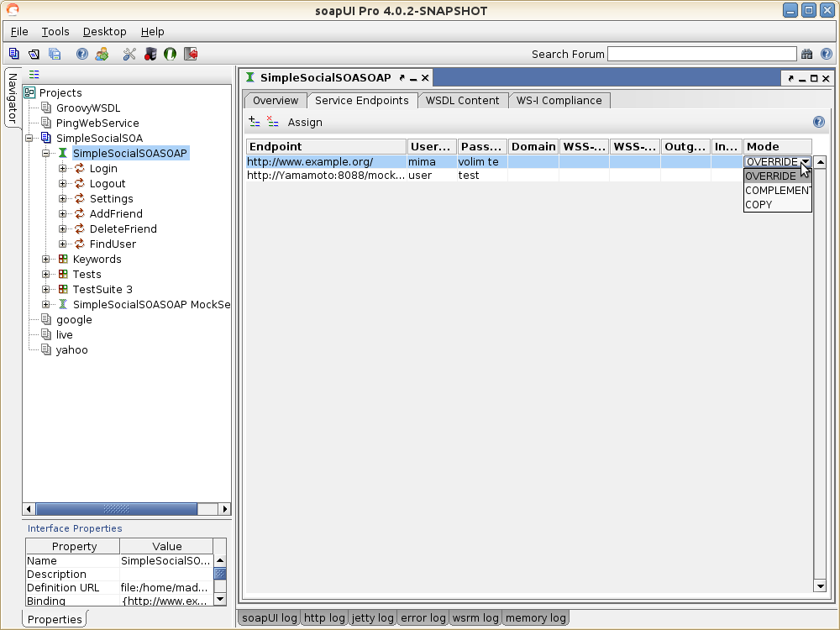This screenshot has width=840, height=630.
Task: Collapse the SimpleSocialSOA project node
Action: click(28, 138)
